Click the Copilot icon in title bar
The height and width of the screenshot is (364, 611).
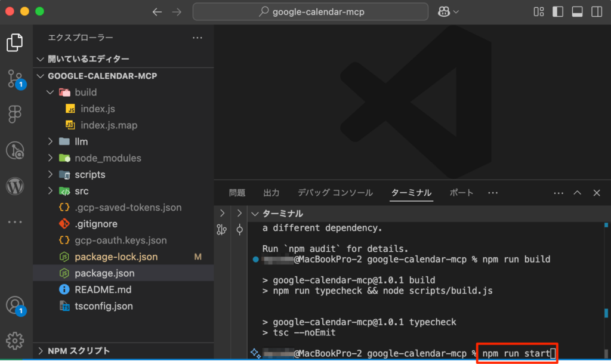[x=443, y=12]
